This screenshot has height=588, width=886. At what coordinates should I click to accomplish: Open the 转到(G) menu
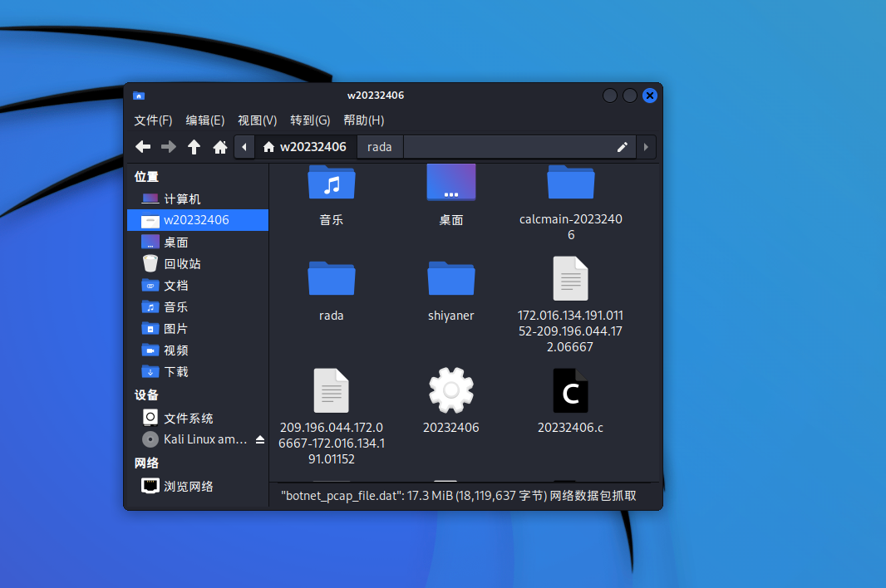[310, 120]
